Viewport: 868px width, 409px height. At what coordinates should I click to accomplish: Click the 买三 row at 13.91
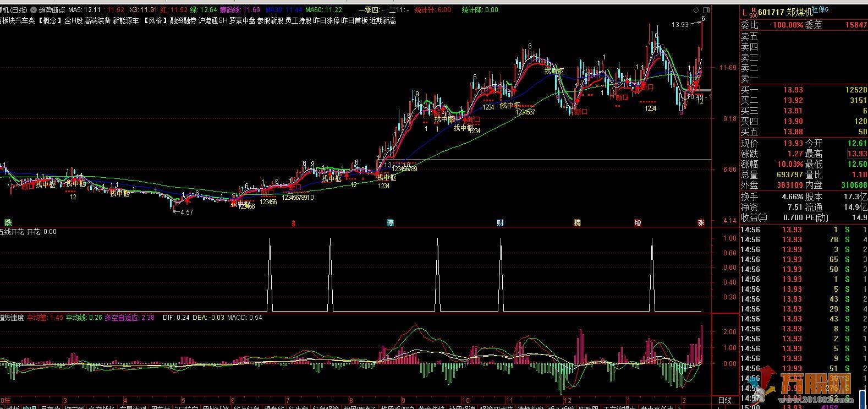[x=804, y=111]
